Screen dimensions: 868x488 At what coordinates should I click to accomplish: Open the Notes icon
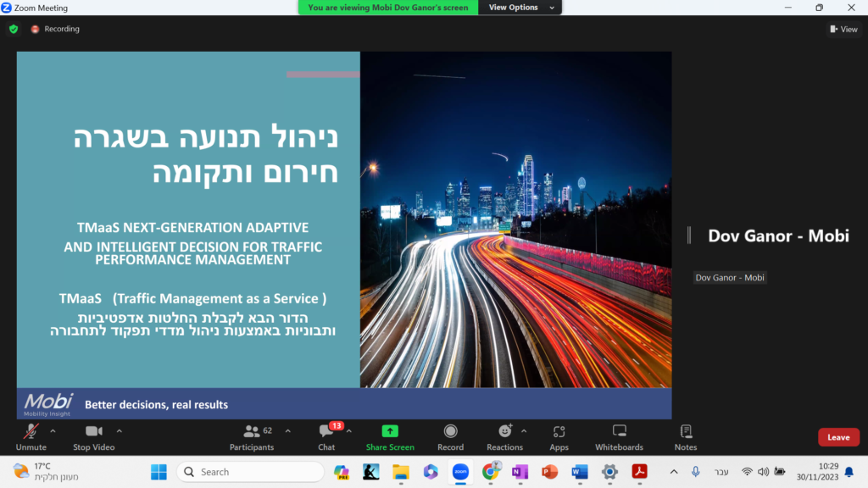point(686,432)
